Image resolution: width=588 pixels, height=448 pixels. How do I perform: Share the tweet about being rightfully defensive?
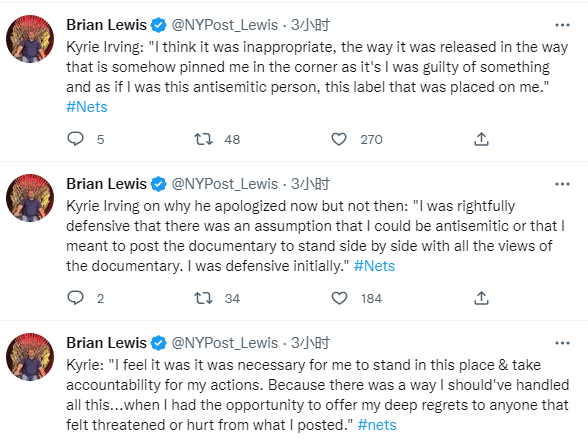[x=481, y=298]
